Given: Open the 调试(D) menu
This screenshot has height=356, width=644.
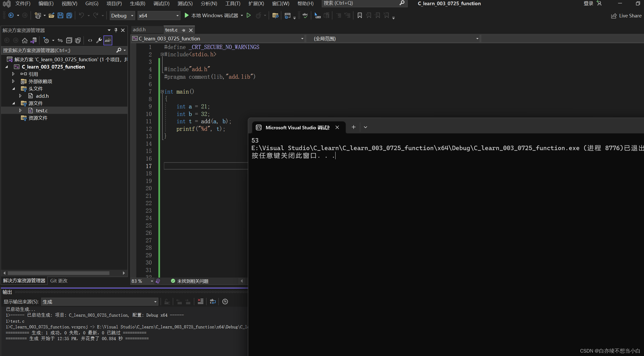Looking at the screenshot, I should coord(161,3).
